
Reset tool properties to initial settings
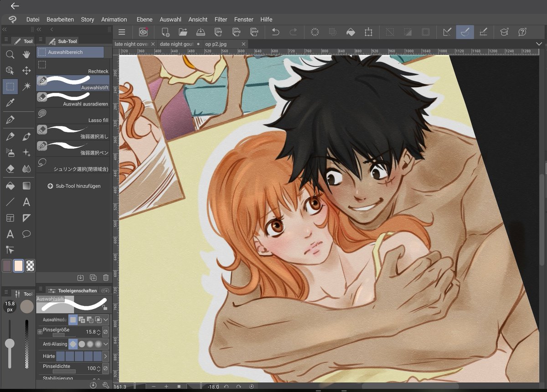[x=93, y=385]
